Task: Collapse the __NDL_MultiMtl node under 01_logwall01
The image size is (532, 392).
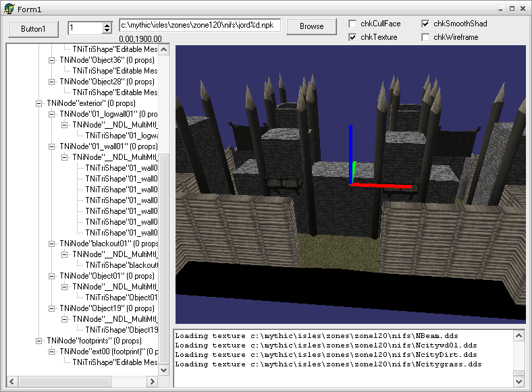Action: (x=64, y=125)
